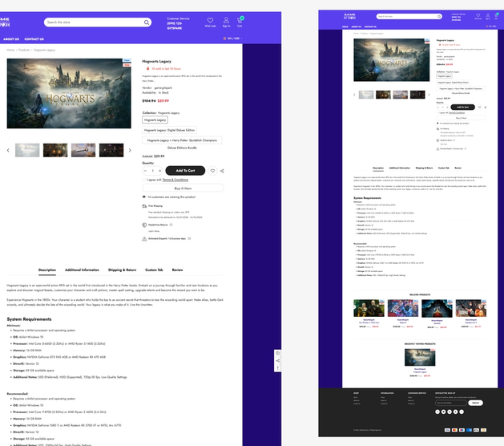This screenshot has height=446, width=504.
Task: Select Digital Deluxe Edition option in right mockup
Action: (x=454, y=83)
